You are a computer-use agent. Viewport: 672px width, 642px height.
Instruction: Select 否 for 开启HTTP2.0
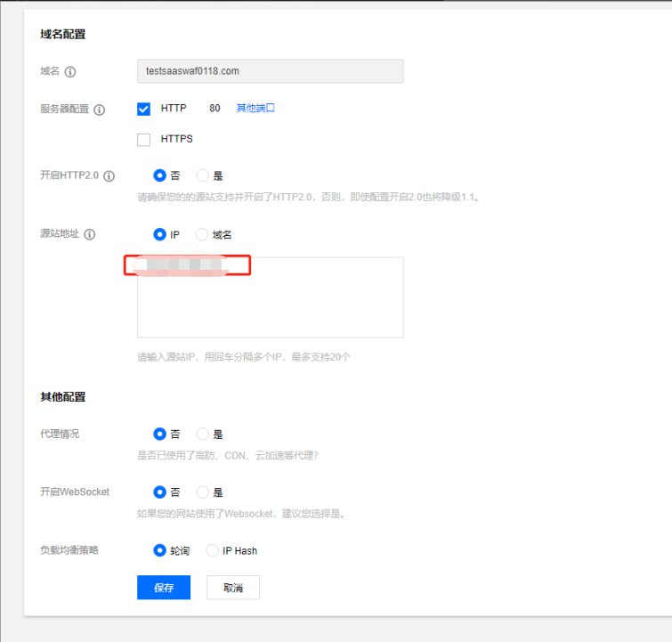click(x=160, y=176)
